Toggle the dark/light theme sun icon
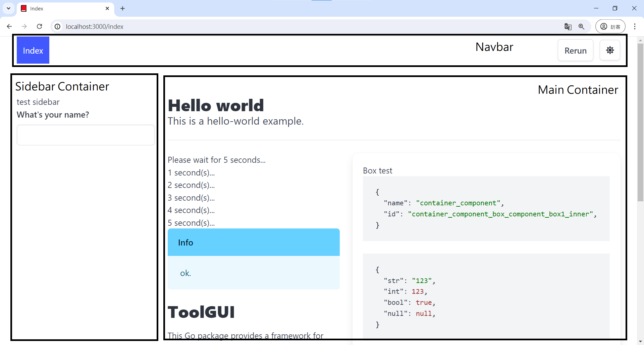 pyautogui.click(x=610, y=50)
